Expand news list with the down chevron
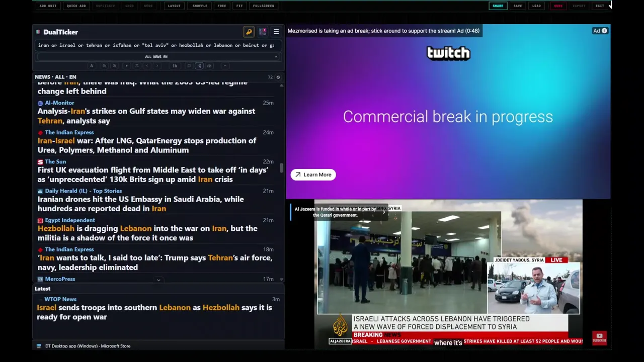The width and height of the screenshot is (644, 362). coord(158,280)
